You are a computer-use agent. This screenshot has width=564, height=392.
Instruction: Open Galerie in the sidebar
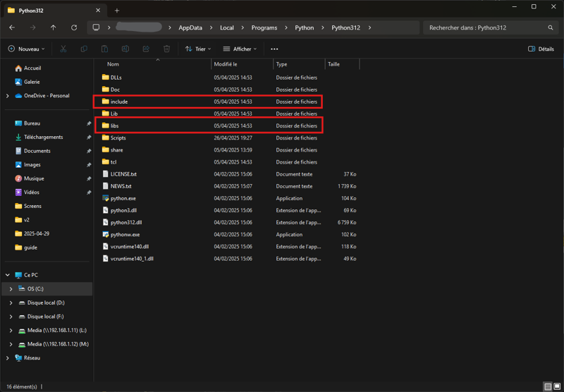tap(27, 82)
